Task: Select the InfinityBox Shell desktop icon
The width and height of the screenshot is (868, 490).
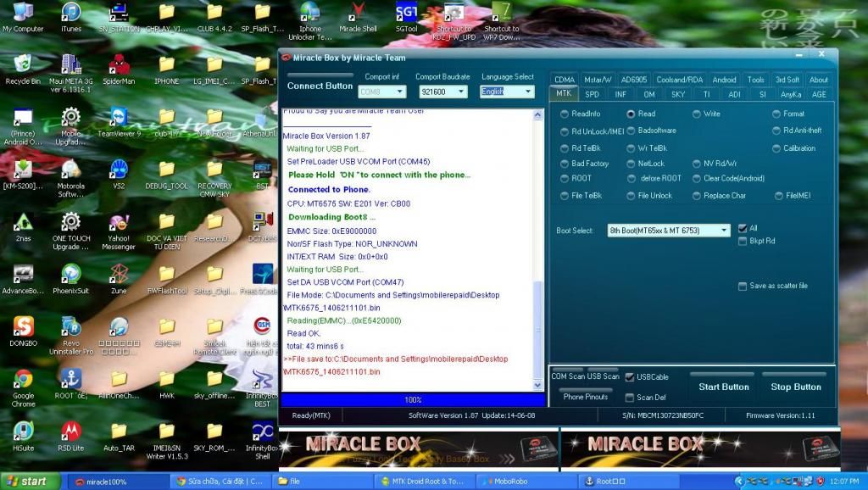Action: click(x=263, y=441)
